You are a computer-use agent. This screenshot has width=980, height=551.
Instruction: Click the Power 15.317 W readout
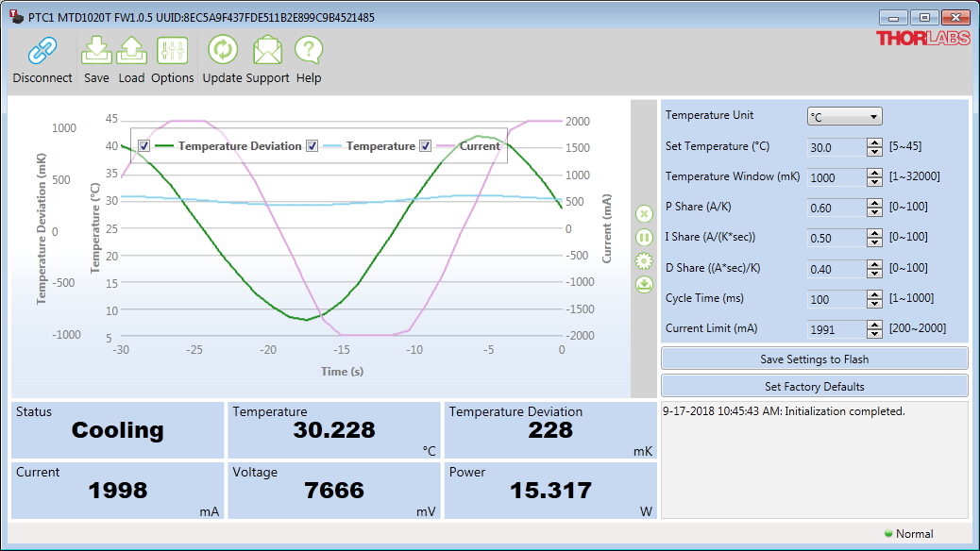550,491
